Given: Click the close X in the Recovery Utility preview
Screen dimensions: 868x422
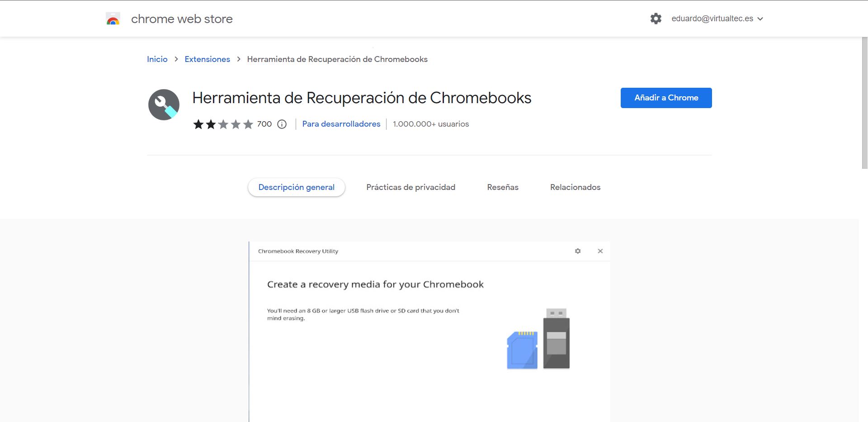Looking at the screenshot, I should tap(600, 251).
